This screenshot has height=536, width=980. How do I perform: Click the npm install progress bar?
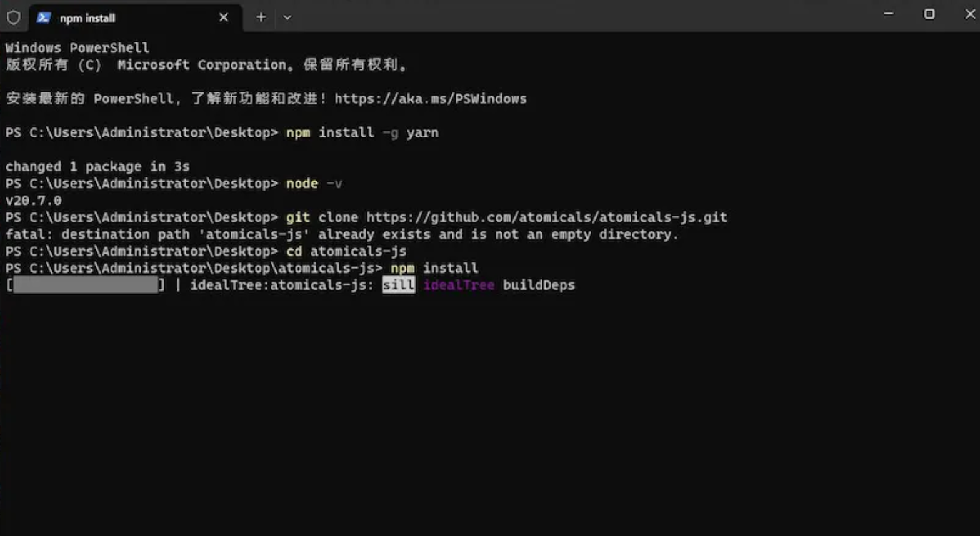tap(86, 285)
